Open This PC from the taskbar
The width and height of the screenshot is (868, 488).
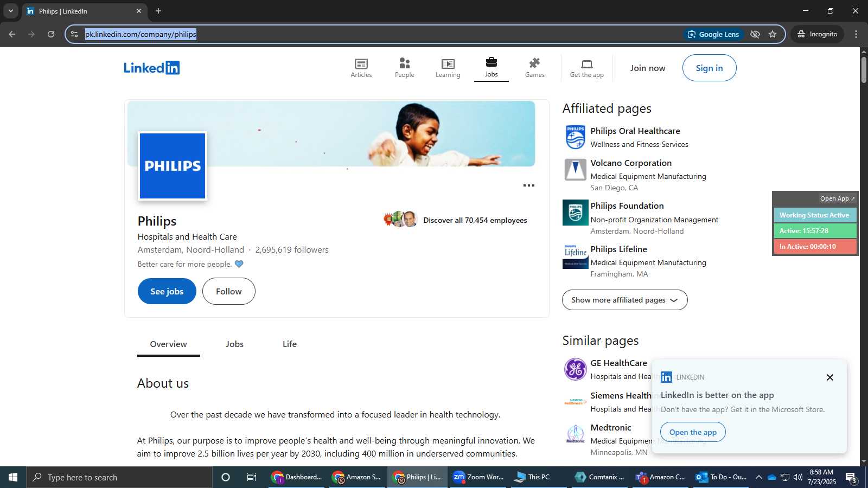click(539, 477)
